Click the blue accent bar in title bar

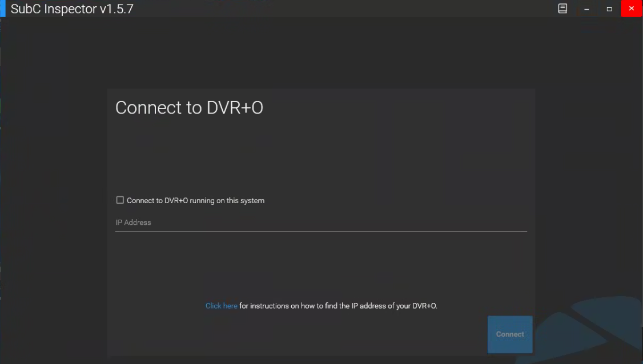coord(2,9)
